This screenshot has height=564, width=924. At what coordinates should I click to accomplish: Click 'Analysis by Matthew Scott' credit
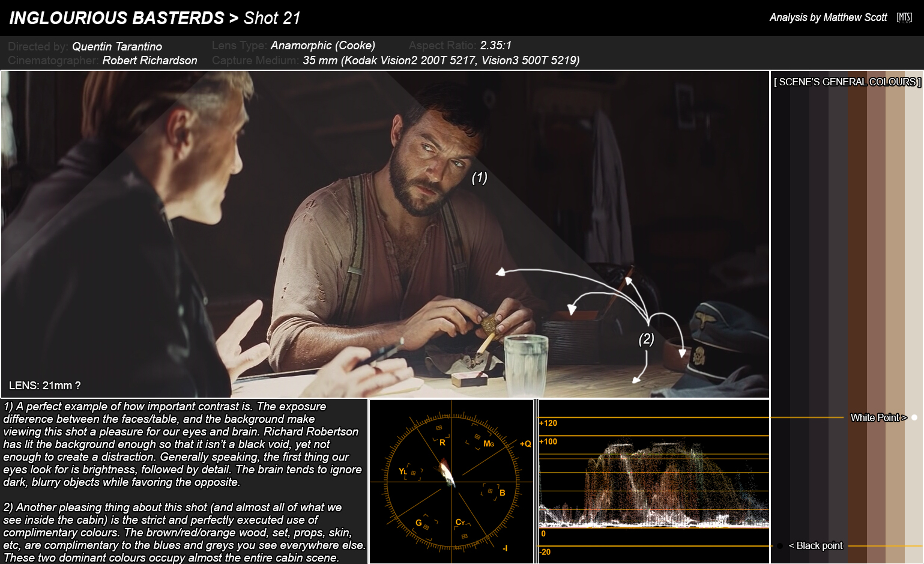click(828, 17)
